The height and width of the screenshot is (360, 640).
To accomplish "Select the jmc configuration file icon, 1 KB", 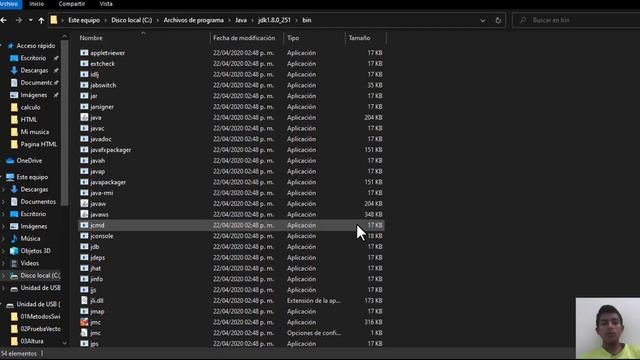I will pyautogui.click(x=84, y=333).
